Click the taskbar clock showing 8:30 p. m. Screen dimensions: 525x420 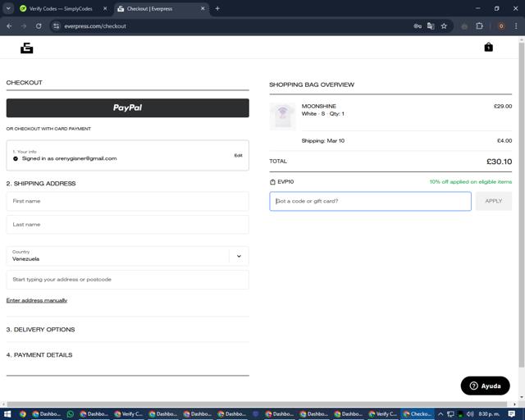click(x=489, y=414)
